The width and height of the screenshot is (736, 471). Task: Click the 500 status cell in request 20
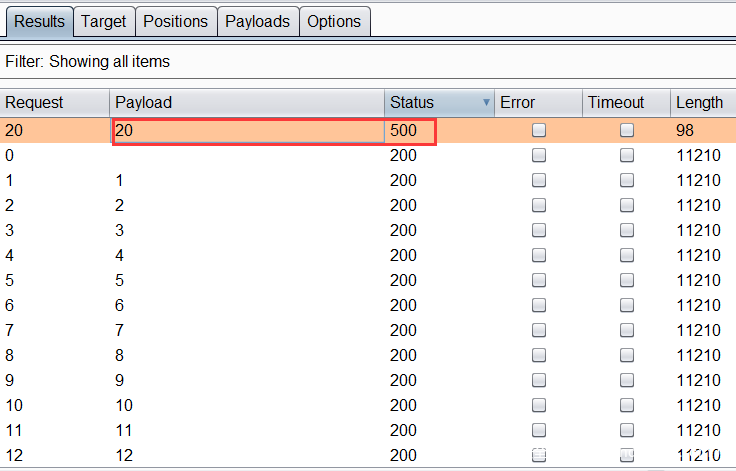click(410, 130)
